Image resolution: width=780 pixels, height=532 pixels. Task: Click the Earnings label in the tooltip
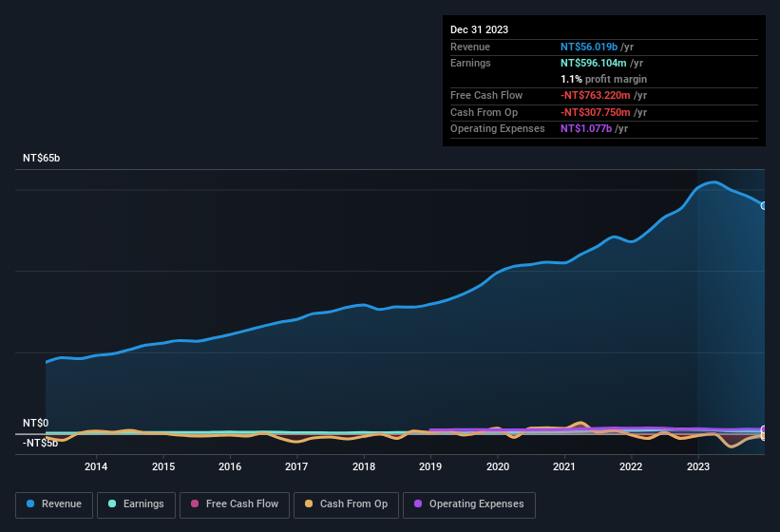[x=470, y=63]
